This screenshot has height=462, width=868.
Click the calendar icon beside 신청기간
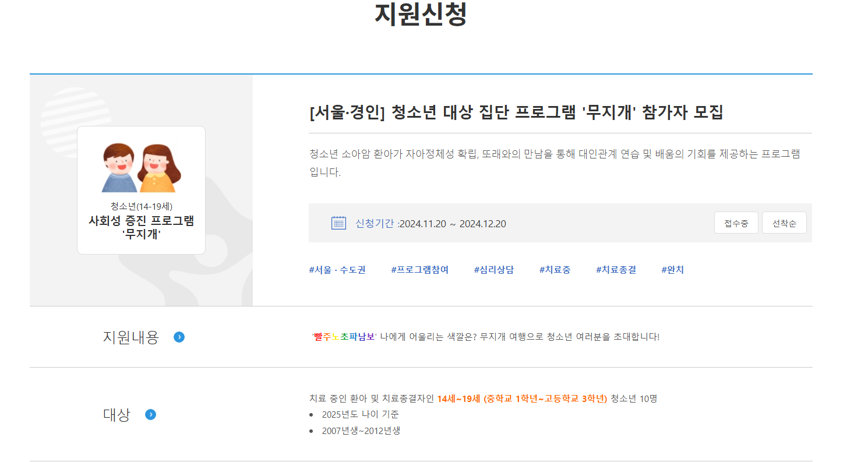tap(338, 223)
